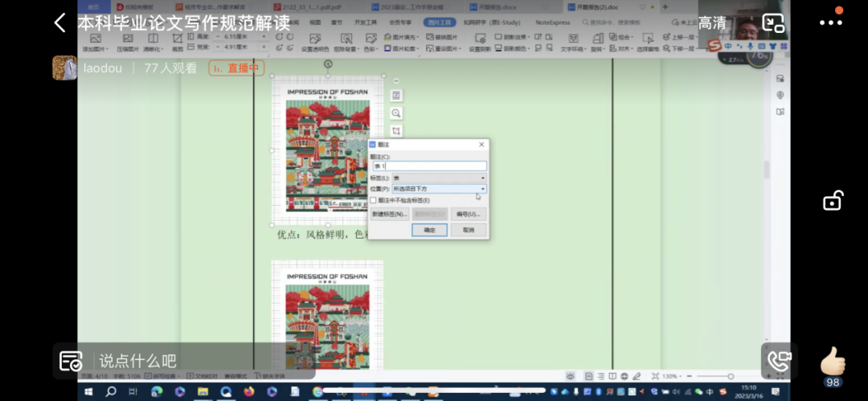The height and width of the screenshot is (401, 868).
Task: Click the 题注 caption text field
Action: click(x=428, y=166)
